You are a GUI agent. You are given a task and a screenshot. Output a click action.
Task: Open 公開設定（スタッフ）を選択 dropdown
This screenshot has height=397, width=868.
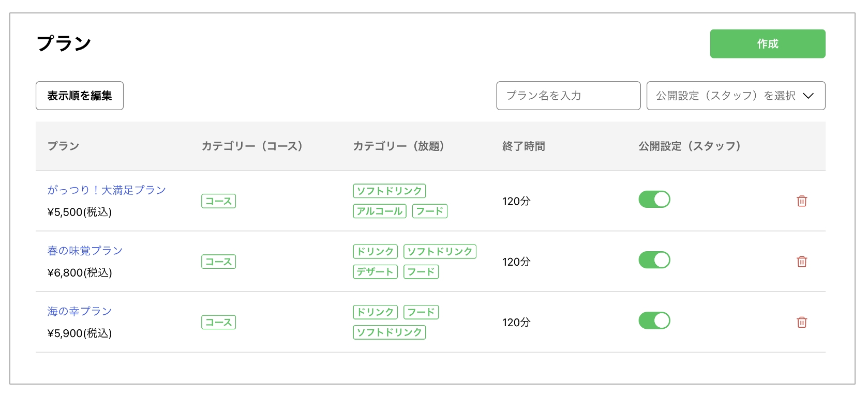coord(736,96)
